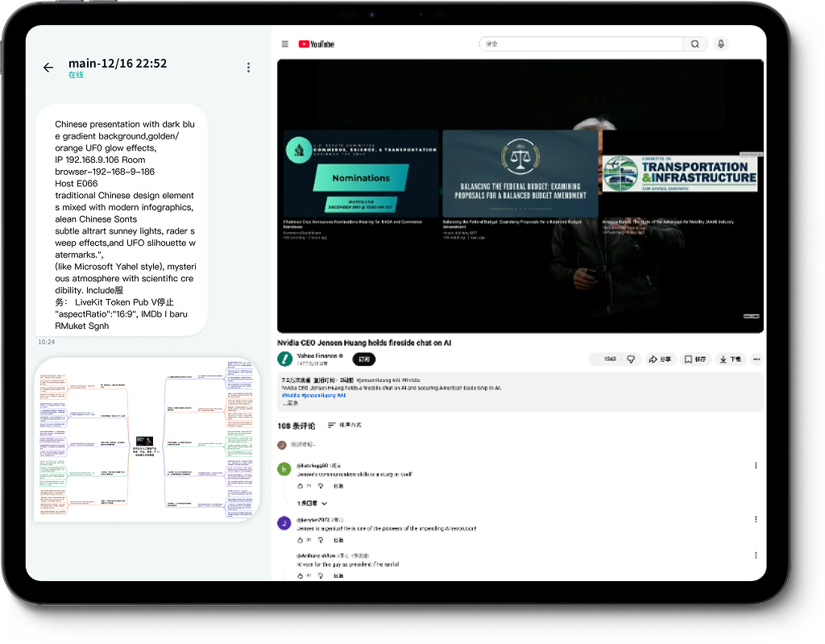Dislike the Jensen Huang video
This screenshot has width=825, height=644.
pos(631,359)
